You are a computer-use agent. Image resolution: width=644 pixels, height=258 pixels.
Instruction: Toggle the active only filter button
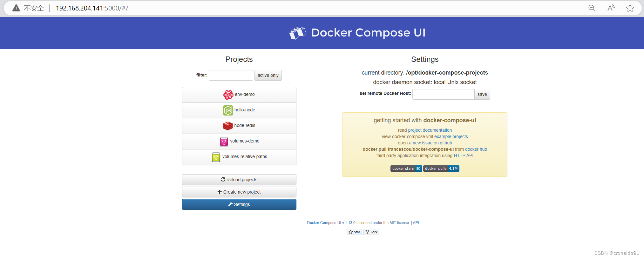pyautogui.click(x=268, y=75)
